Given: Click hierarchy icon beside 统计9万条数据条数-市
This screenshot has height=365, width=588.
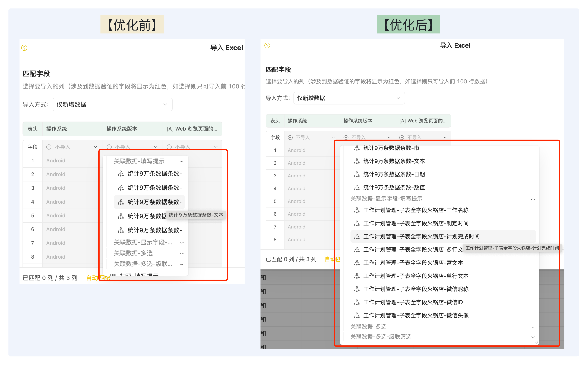Looking at the screenshot, I should (357, 148).
